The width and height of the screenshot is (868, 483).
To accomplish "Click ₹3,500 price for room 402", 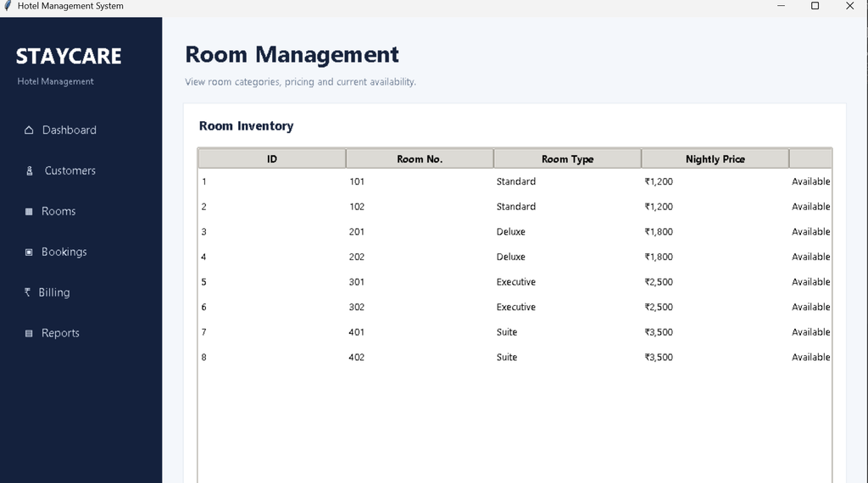I will pyautogui.click(x=659, y=358).
